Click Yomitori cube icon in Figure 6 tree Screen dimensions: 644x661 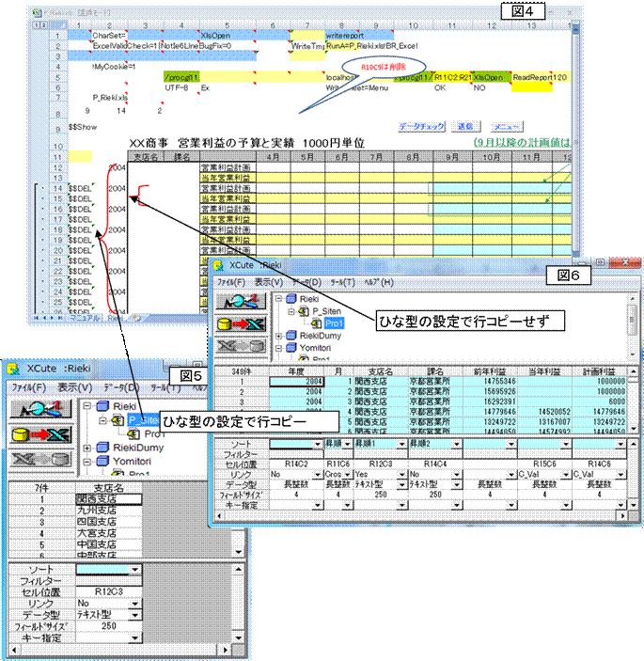291,348
